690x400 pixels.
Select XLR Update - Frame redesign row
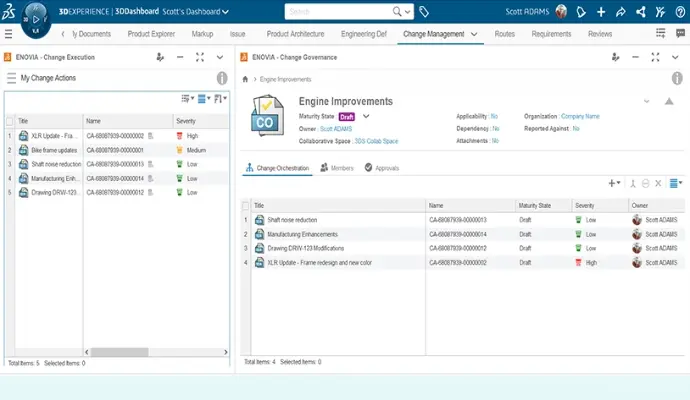(x=463, y=263)
